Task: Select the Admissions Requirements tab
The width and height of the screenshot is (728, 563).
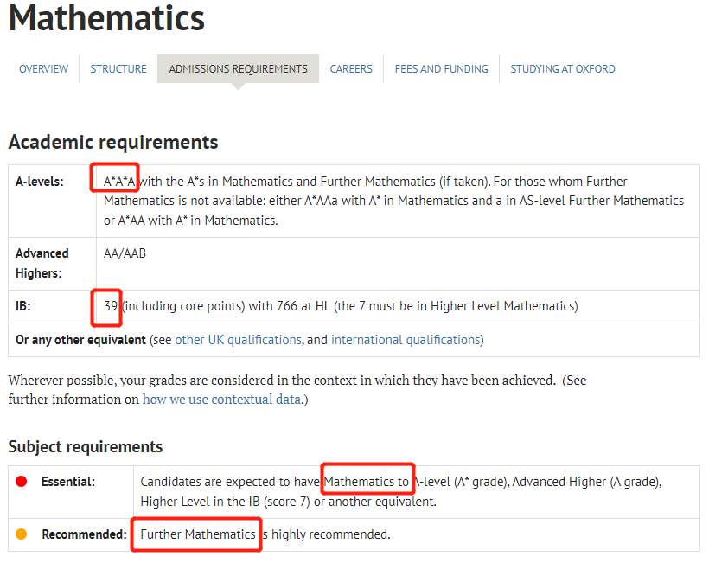Action: point(238,68)
